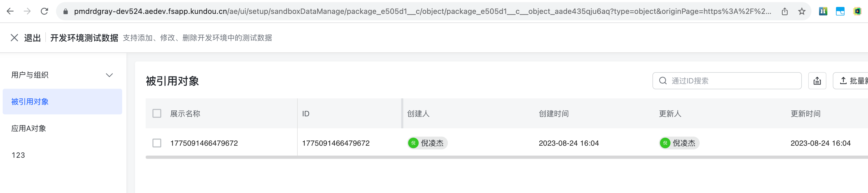Image resolution: width=868 pixels, height=193 pixels.
Task: Focus the 通过ID搜索 search field
Action: click(x=727, y=81)
